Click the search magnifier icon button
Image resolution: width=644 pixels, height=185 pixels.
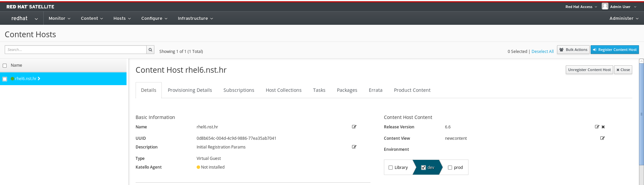coord(150,50)
